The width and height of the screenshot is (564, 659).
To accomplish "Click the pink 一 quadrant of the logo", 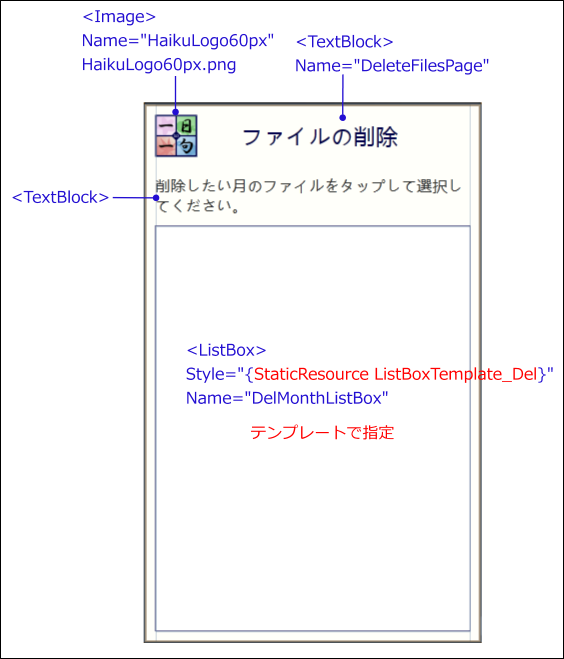I will pyautogui.click(x=166, y=125).
